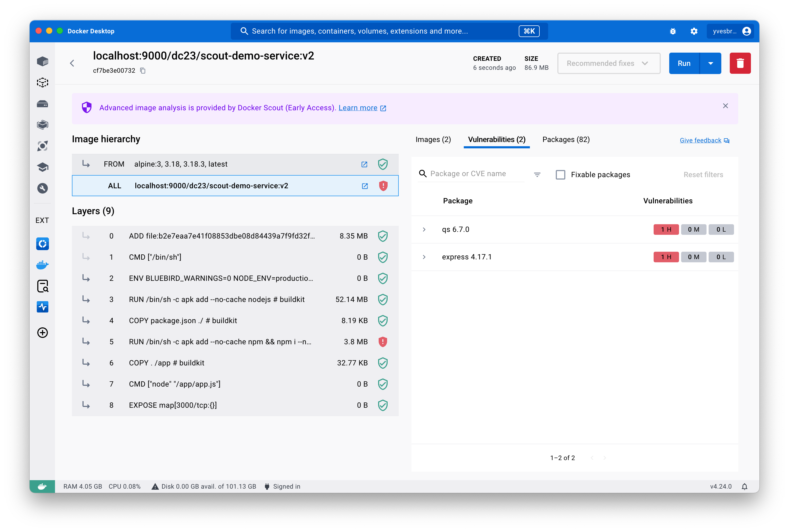789x532 pixels.
Task: Toggle the Fixable packages checkbox
Action: click(x=560, y=175)
